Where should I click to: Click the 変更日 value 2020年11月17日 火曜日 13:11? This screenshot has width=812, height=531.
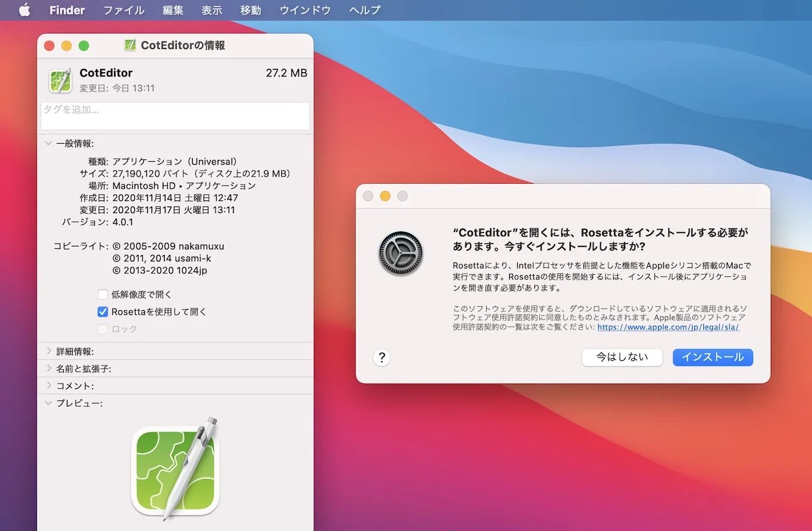[x=174, y=210]
